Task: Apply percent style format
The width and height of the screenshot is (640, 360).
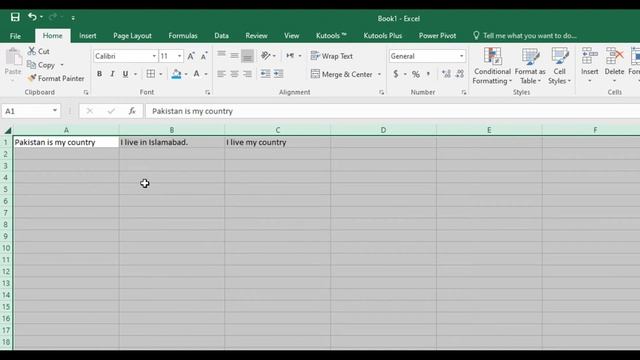Action: click(x=416, y=74)
